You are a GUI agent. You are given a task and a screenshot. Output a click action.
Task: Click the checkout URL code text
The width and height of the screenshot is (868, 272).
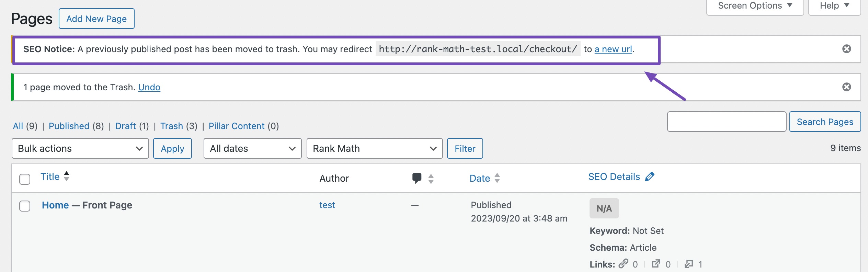[478, 49]
